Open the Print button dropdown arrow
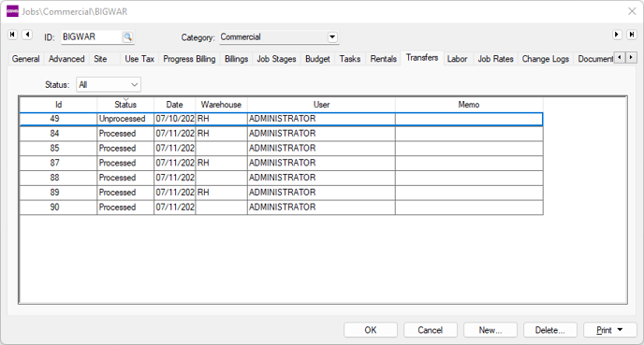The width and height of the screenshot is (644, 345). 621,330
